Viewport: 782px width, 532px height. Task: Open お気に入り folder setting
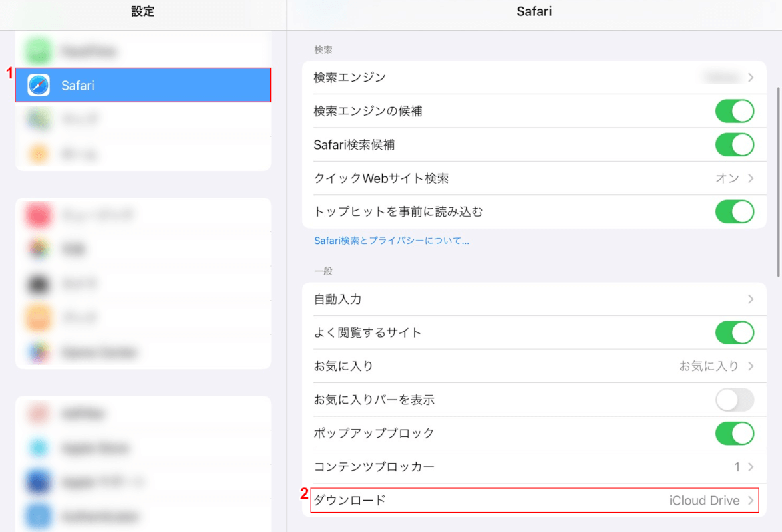pos(534,366)
